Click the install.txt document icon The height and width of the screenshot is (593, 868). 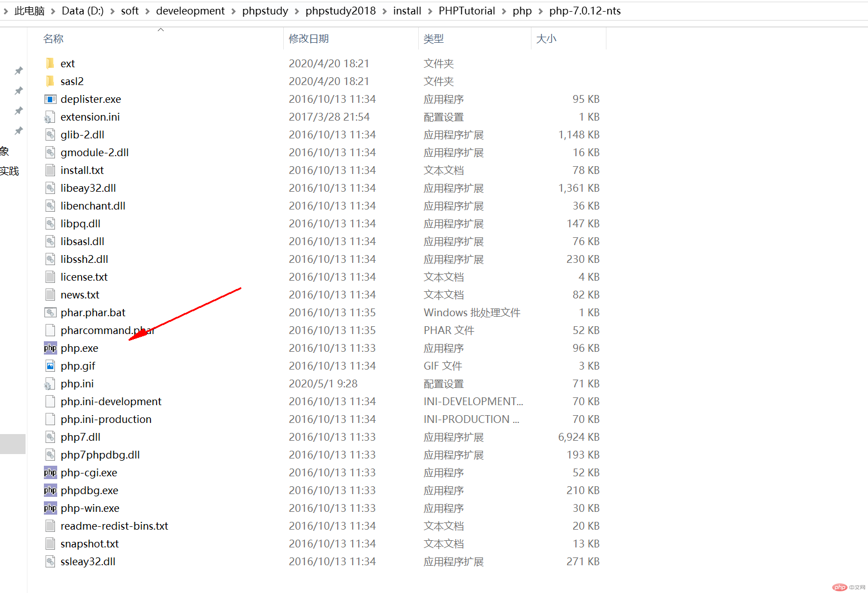point(50,170)
